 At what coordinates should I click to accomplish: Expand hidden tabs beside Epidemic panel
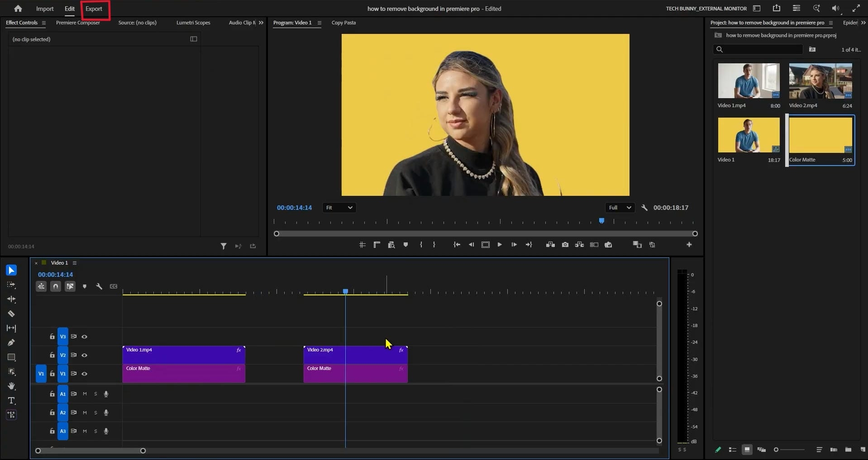(x=863, y=23)
